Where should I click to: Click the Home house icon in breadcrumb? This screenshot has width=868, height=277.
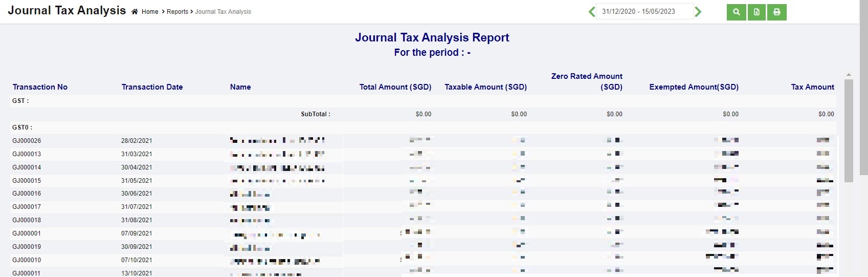pos(135,12)
